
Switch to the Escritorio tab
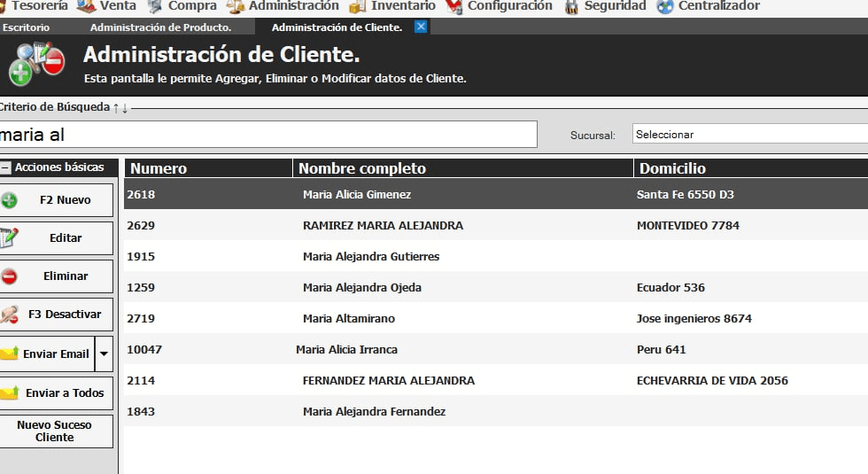point(26,27)
